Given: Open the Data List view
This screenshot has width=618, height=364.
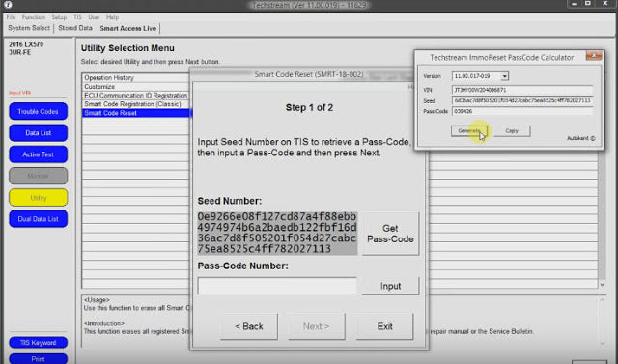Looking at the screenshot, I should coord(39,133).
